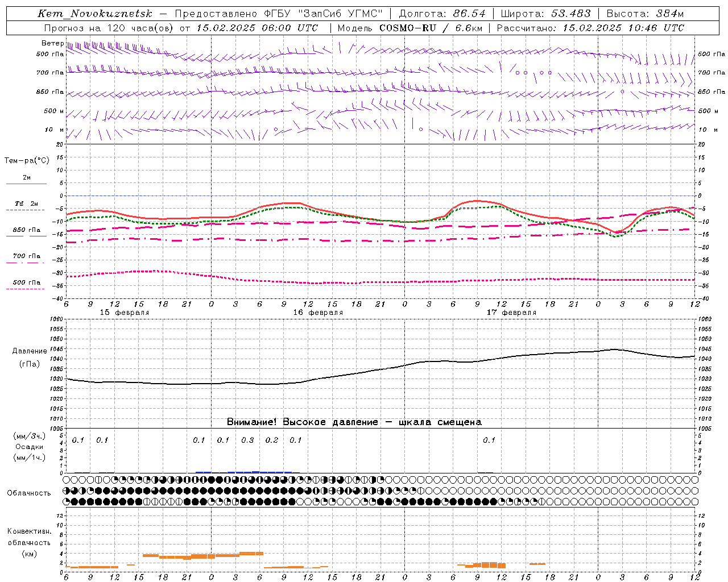728x582 pixels.
Task: Select the forecast start 15.02.2025 06:00 UTC
Action: (x=257, y=28)
